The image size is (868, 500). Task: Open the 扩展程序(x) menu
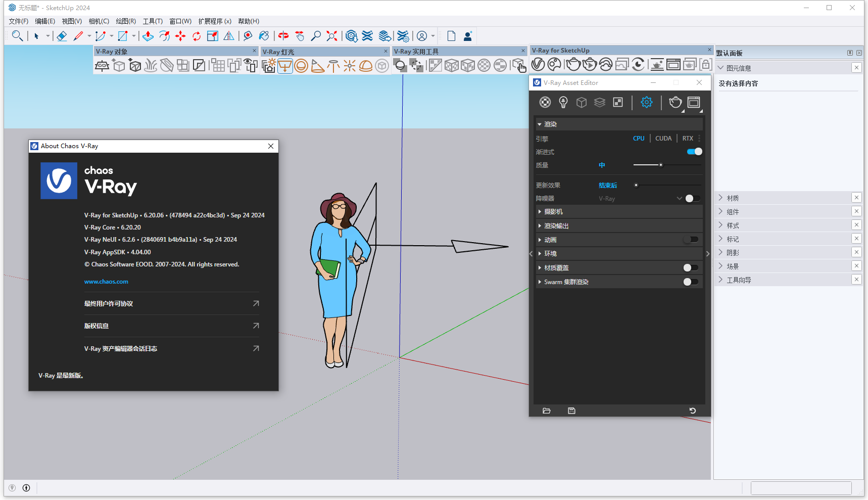pyautogui.click(x=215, y=21)
